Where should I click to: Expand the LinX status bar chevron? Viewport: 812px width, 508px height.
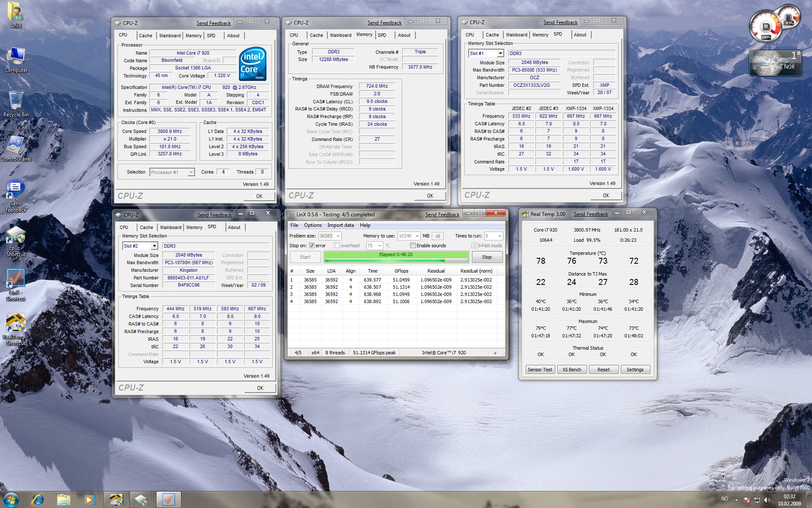point(495,353)
